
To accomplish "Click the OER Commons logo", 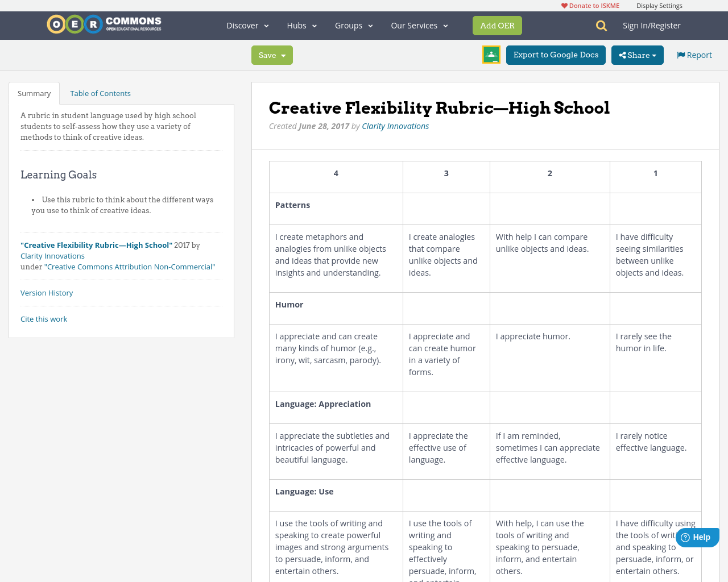I will pos(104,23).
